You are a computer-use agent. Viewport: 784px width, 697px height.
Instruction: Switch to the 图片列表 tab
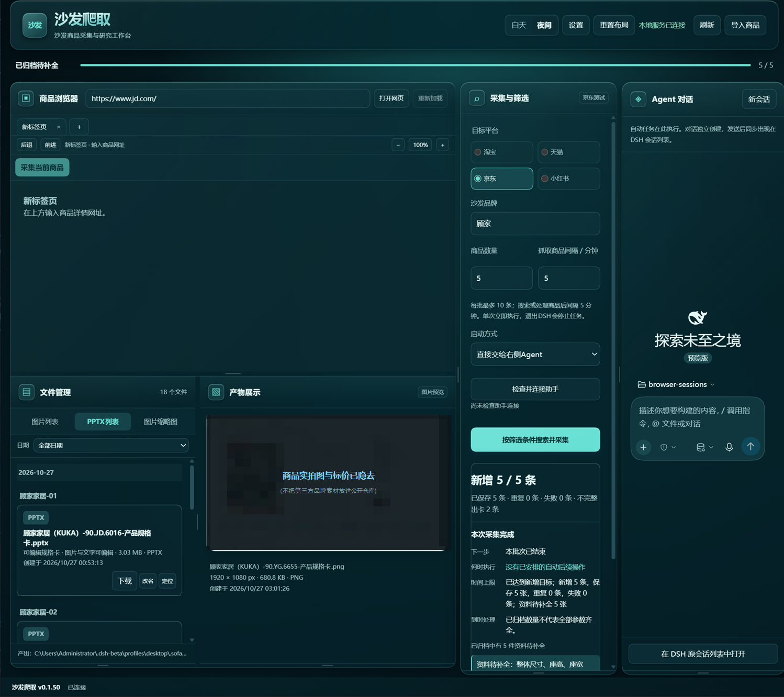[45, 422]
